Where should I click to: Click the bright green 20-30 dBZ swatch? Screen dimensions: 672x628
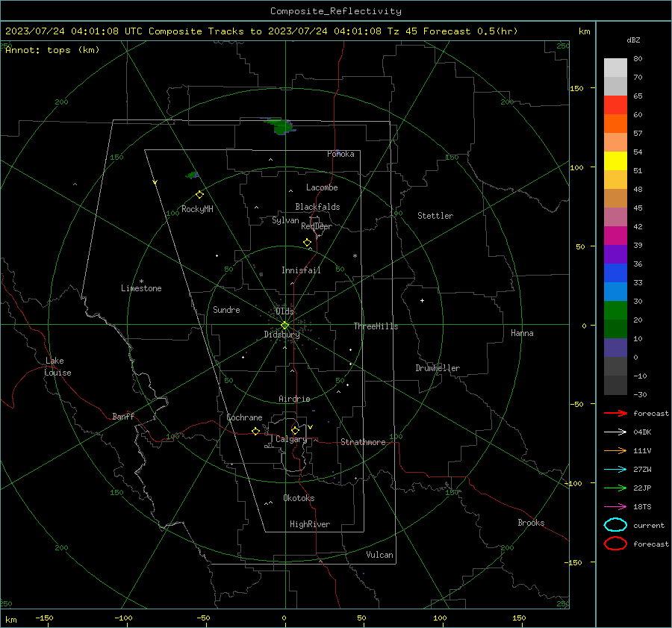click(x=615, y=311)
